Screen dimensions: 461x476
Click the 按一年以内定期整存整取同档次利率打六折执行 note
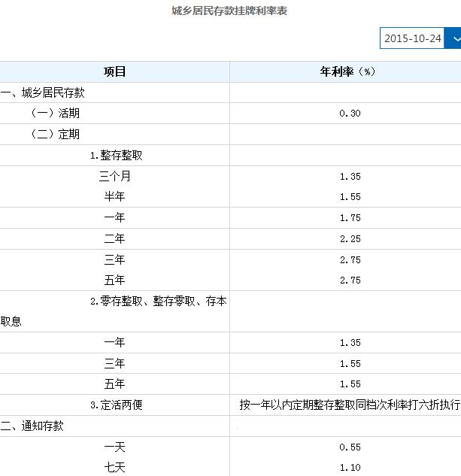click(350, 405)
